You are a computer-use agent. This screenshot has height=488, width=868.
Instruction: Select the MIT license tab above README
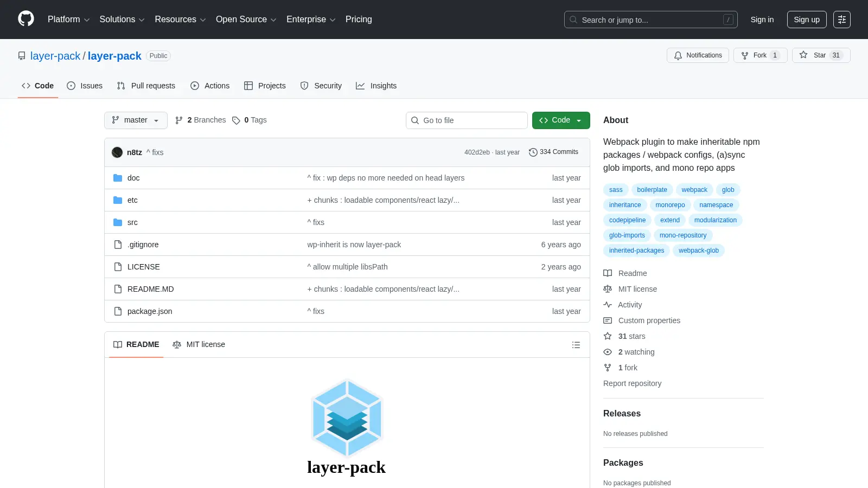tap(199, 345)
